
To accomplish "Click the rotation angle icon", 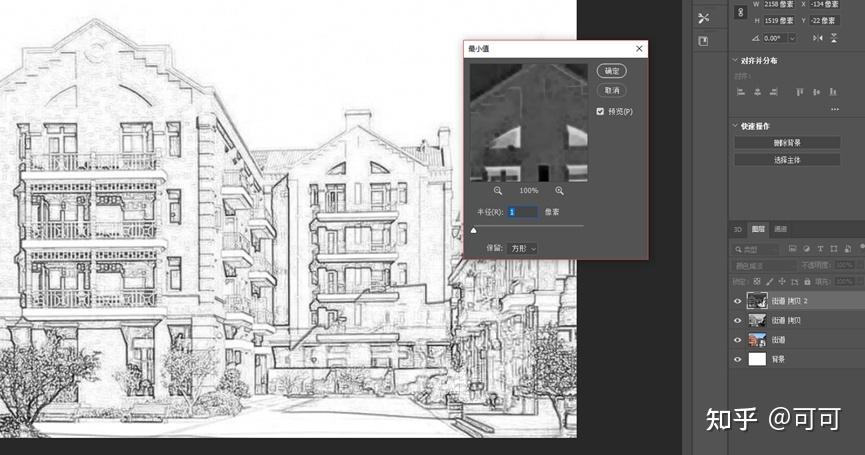I will coord(755,38).
